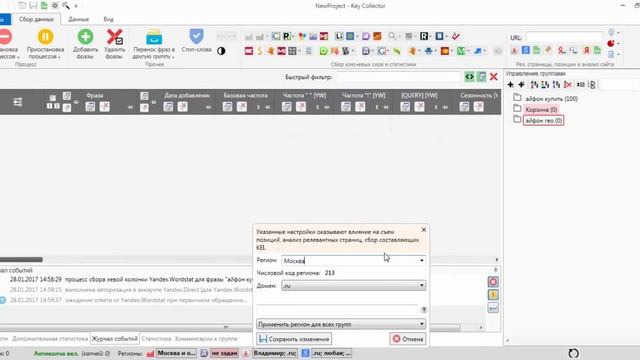Click the red X Delete phrases icon
Screen dimensions: 640x360
[x=114, y=37]
